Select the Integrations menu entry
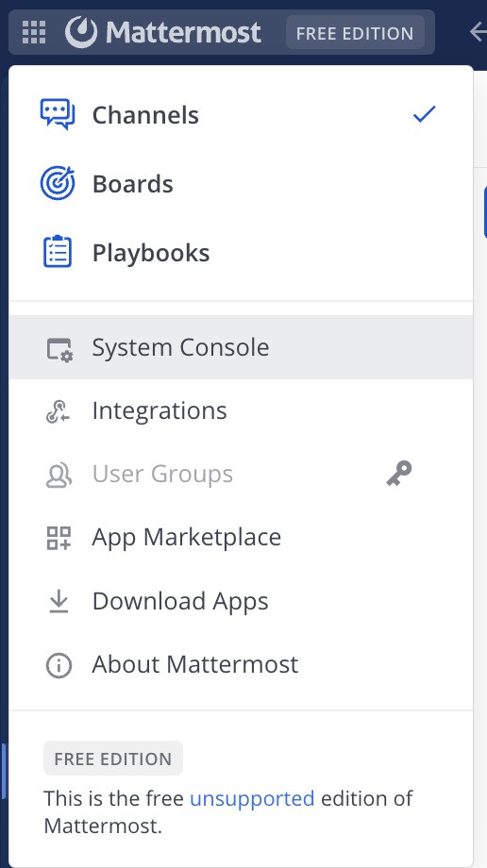The height and width of the screenshot is (868, 487). tap(241, 410)
